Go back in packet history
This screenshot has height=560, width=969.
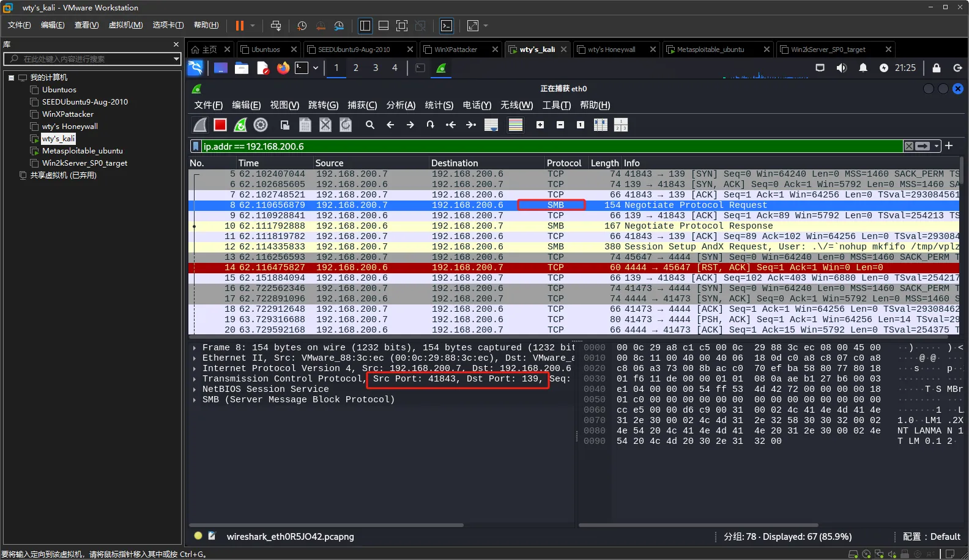(x=390, y=125)
